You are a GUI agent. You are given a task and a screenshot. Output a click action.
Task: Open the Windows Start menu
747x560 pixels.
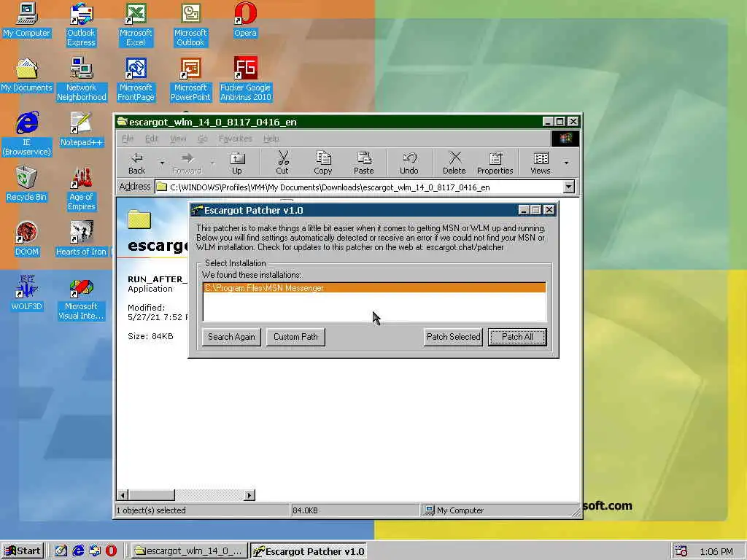pos(23,551)
